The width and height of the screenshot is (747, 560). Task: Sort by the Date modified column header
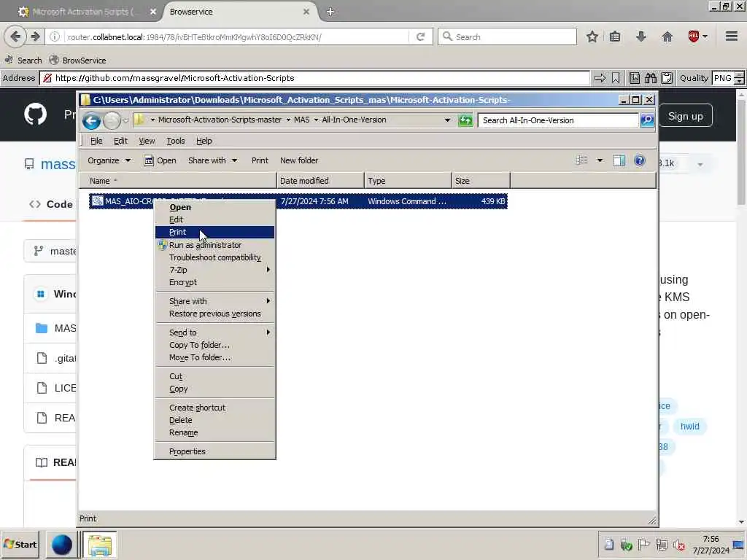coord(320,181)
